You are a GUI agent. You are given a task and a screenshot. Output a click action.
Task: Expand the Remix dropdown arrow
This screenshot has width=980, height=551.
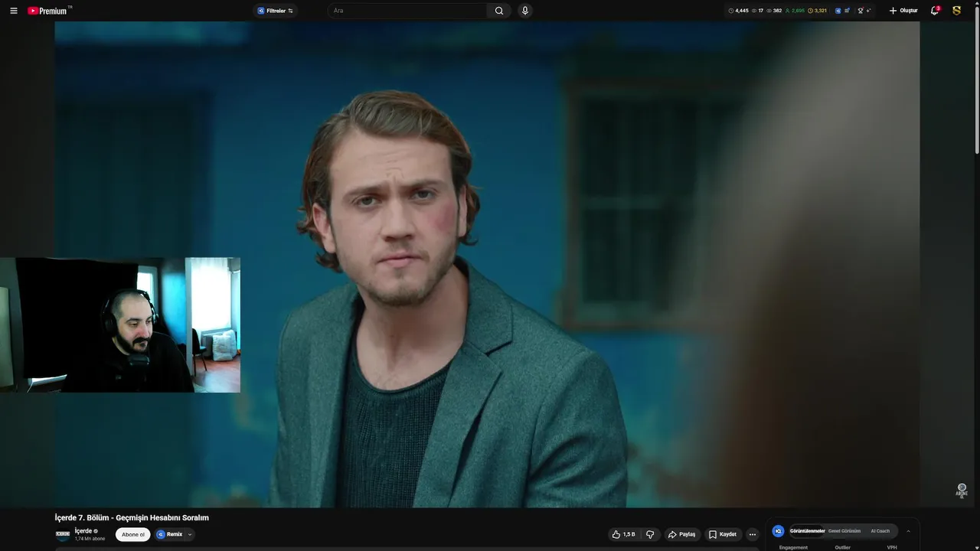coord(190,534)
